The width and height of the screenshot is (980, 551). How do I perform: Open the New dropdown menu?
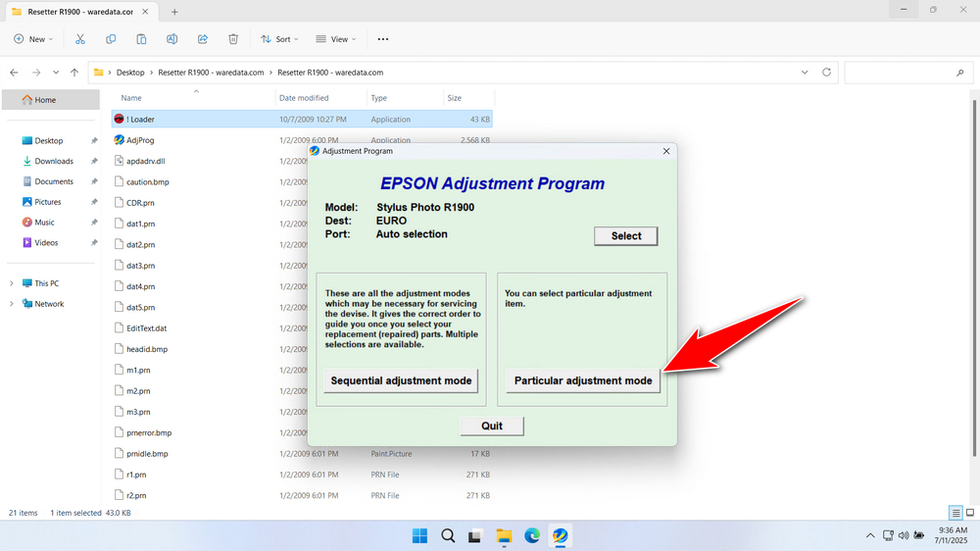point(33,39)
